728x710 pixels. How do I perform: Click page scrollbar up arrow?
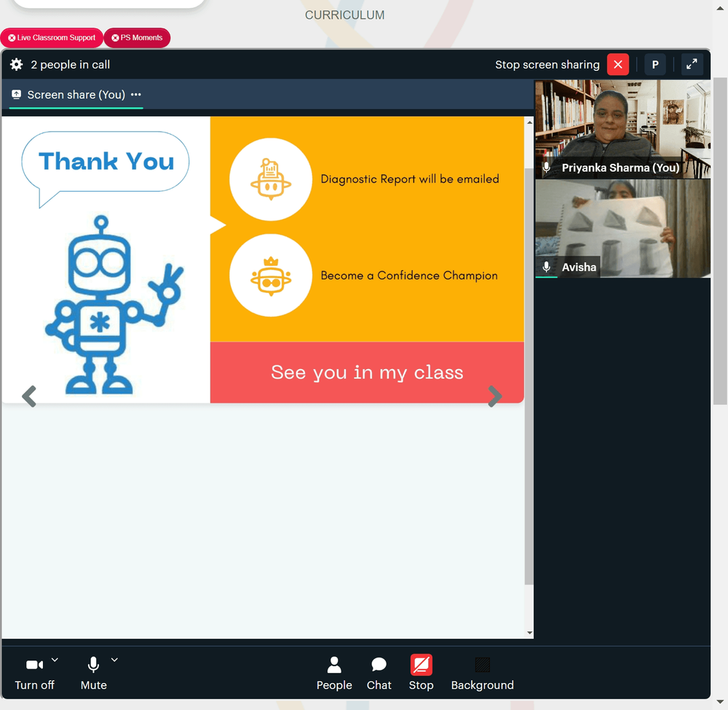pyautogui.click(x=720, y=8)
